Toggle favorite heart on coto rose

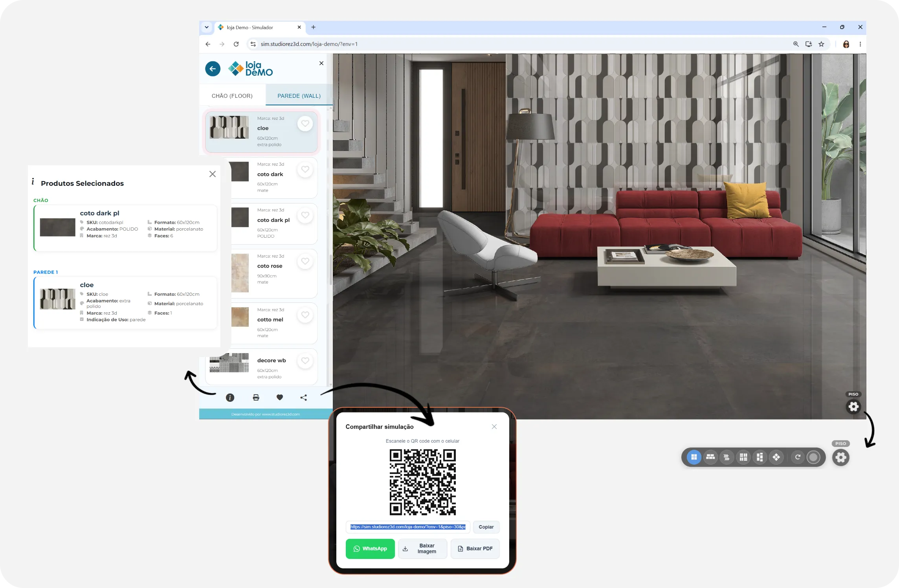[x=305, y=261]
